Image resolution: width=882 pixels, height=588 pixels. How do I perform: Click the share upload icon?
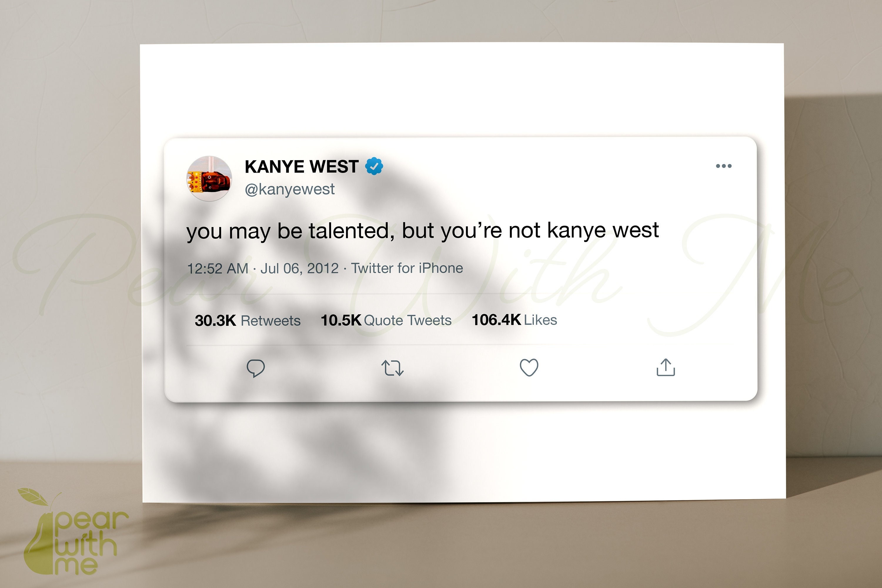pyautogui.click(x=666, y=367)
